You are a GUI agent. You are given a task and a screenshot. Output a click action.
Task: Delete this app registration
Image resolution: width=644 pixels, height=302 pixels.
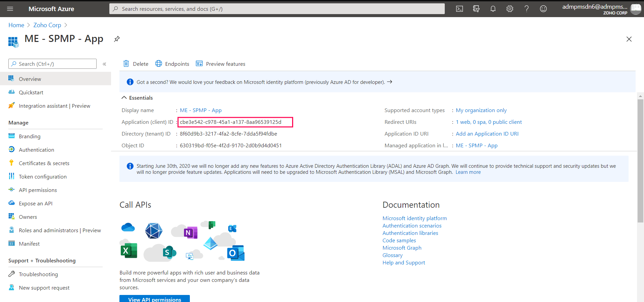(136, 64)
